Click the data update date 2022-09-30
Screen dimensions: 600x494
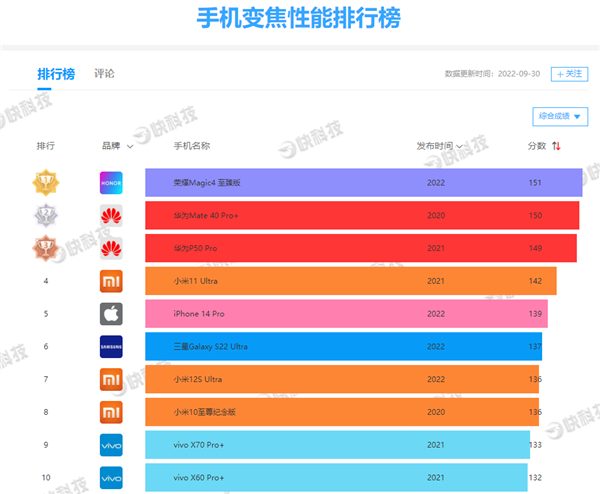(519, 74)
